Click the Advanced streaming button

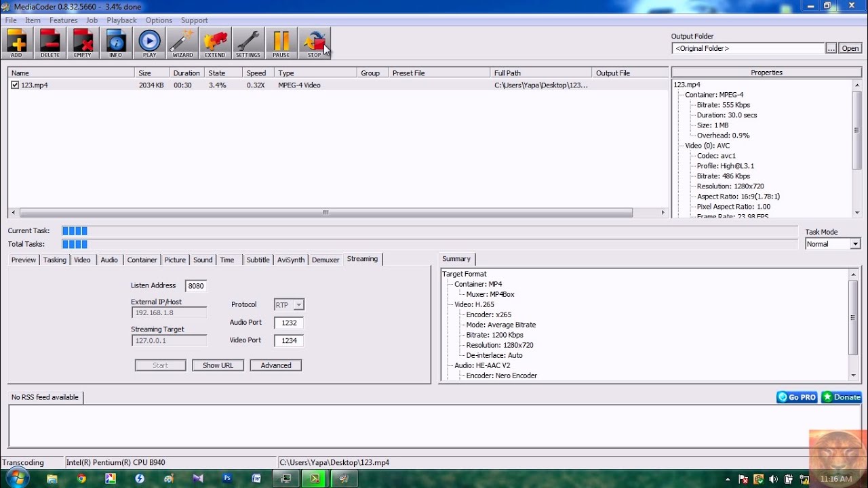tap(276, 365)
